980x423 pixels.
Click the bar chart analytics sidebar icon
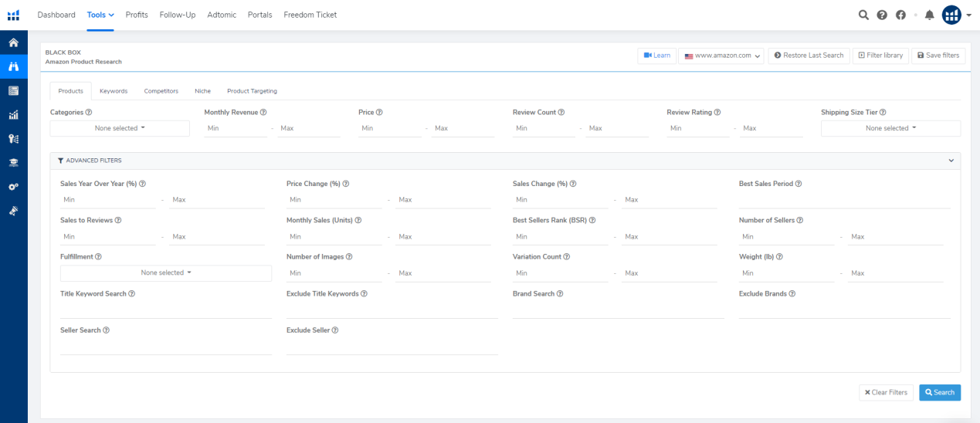13,114
